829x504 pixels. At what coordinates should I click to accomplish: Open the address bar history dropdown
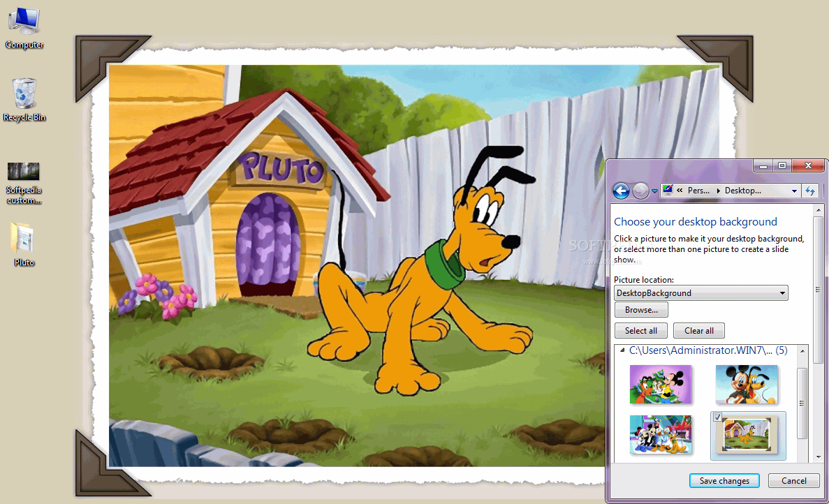[x=794, y=191]
